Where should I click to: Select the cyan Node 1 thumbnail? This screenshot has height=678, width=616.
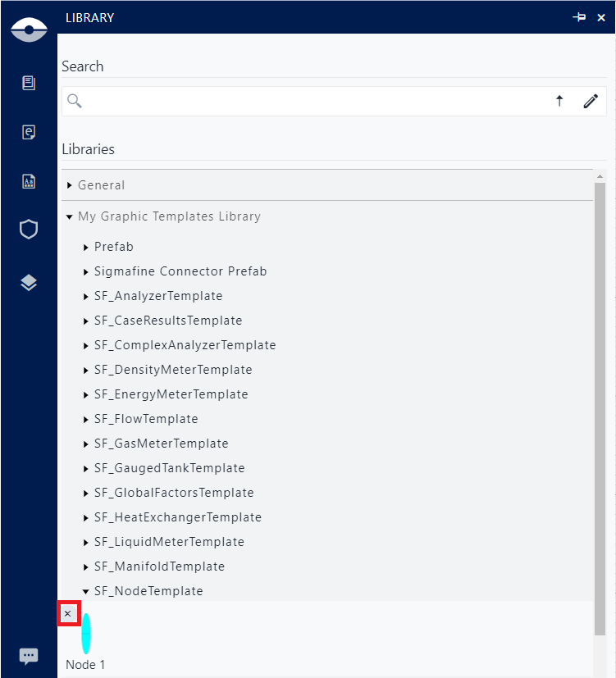click(x=86, y=633)
